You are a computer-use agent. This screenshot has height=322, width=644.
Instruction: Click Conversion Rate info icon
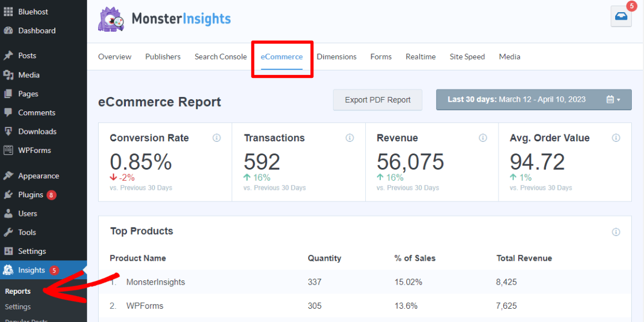(x=216, y=138)
